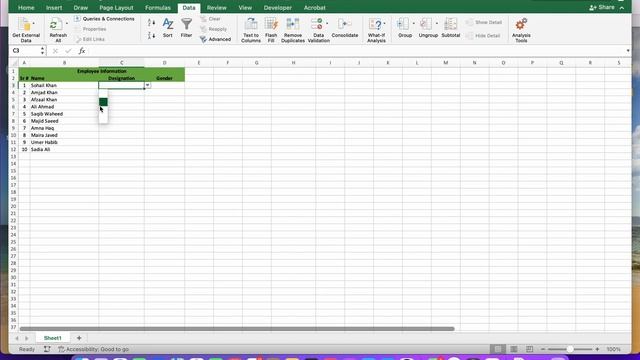Screen dimensions: 640x360
Task: Sort descending Z to A
Action: (x=151, y=36)
